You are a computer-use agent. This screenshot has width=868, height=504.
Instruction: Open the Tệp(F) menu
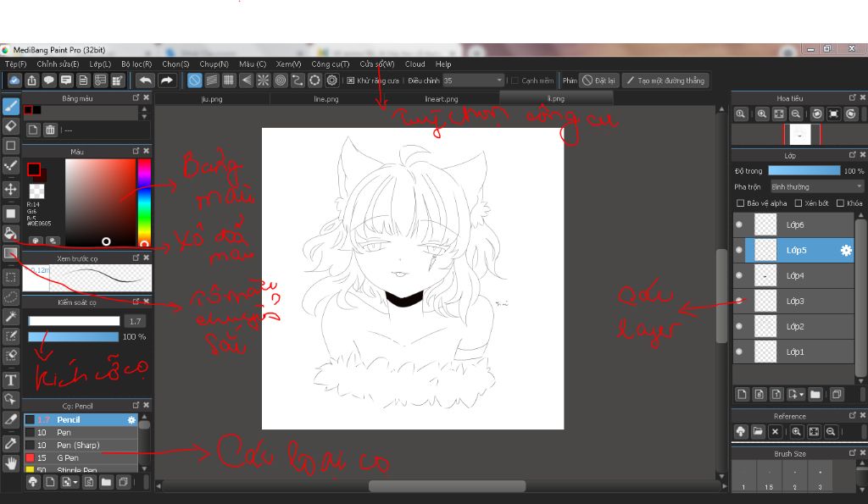(15, 64)
